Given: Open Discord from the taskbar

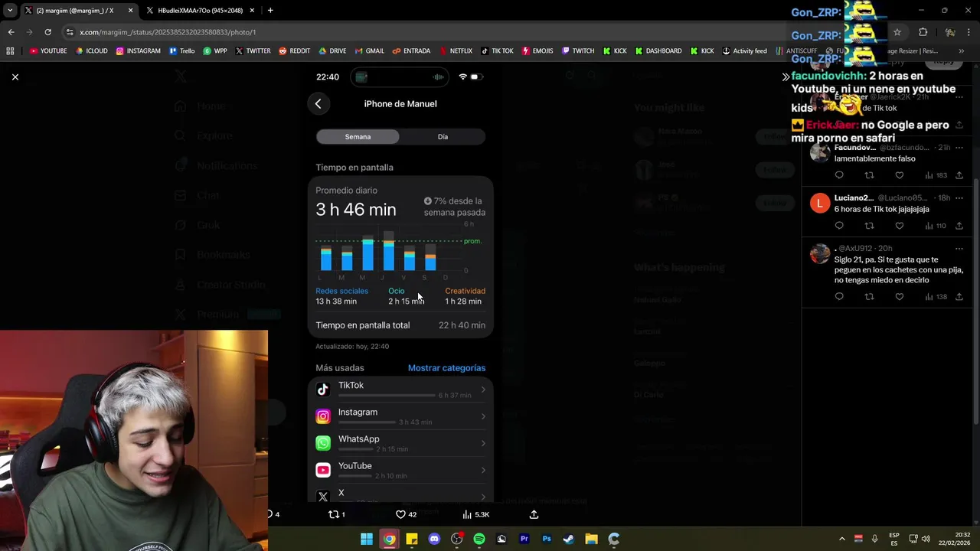Looking at the screenshot, I should tap(434, 539).
